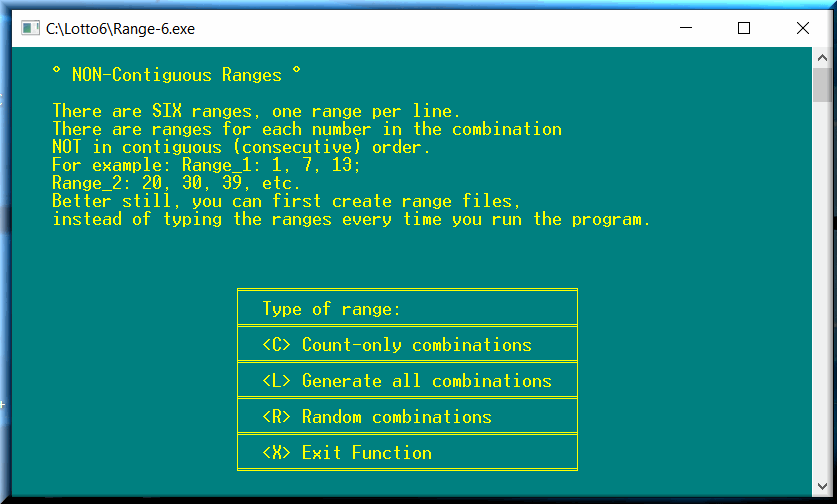837x504 pixels.
Task: Click the title text C:\Lotto6\Range-6.exe
Action: click(x=120, y=29)
